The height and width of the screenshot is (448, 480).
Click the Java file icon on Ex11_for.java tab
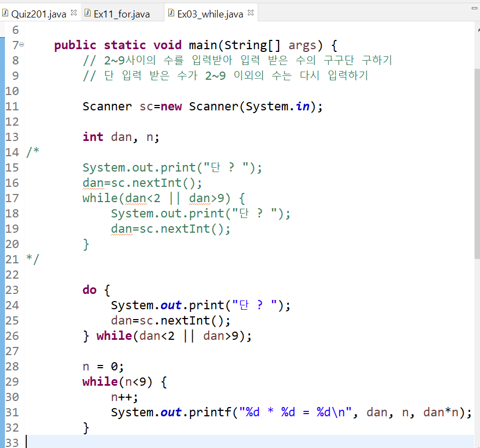pyautogui.click(x=87, y=13)
